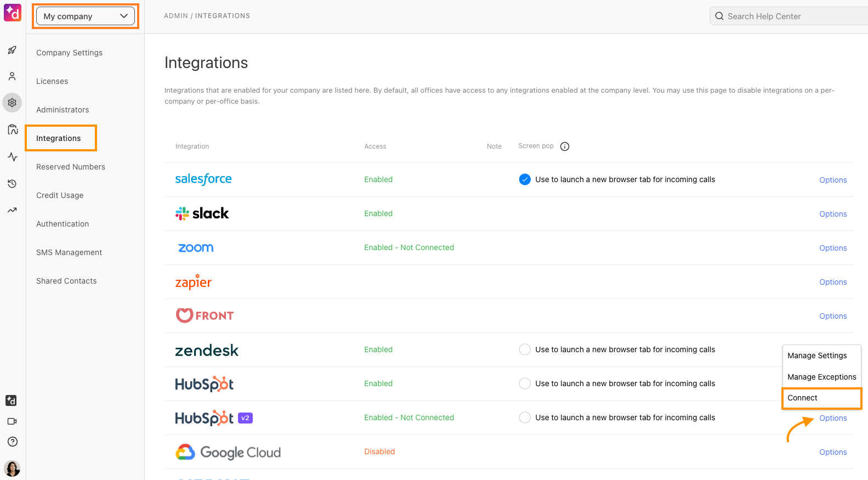Open the help question mark icon
The image size is (868, 480).
pyautogui.click(x=13, y=442)
